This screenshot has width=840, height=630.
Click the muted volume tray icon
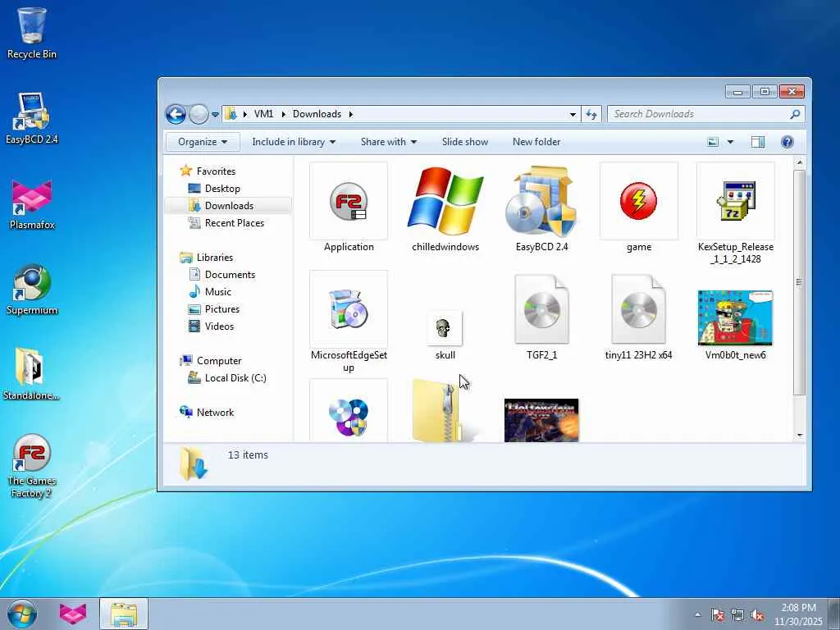click(757, 615)
